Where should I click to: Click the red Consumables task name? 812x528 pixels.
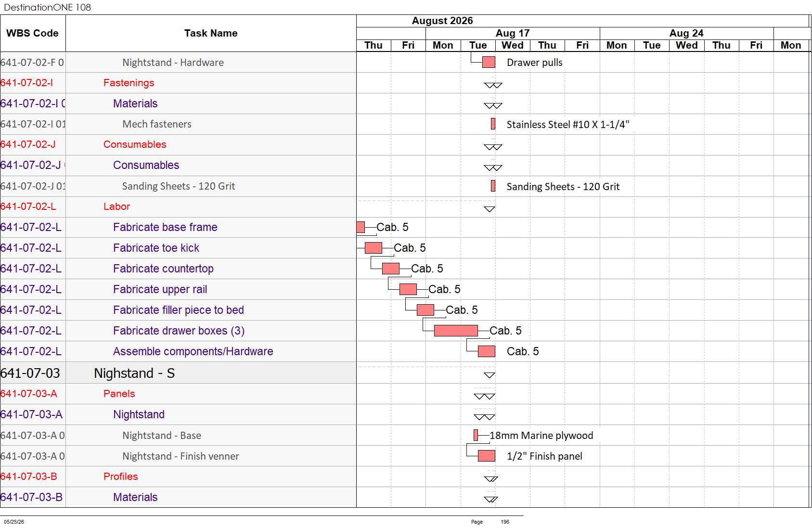[135, 144]
